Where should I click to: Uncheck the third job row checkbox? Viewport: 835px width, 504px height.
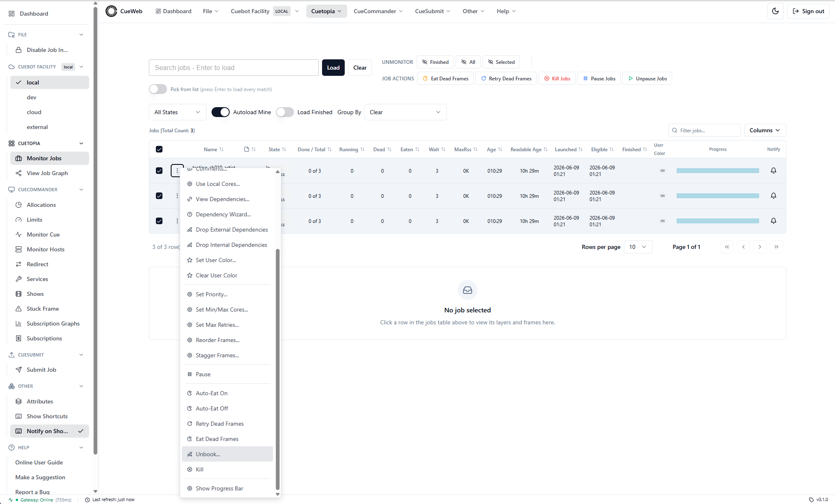coord(159,221)
